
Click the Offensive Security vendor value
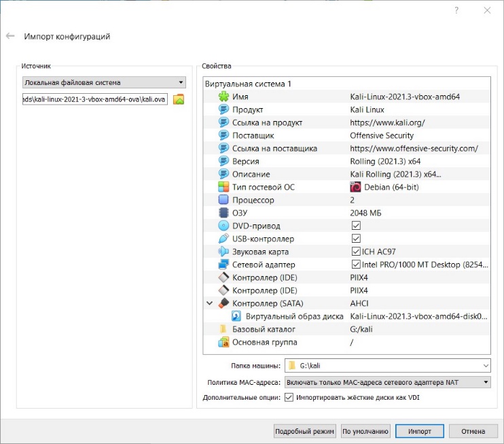pos(382,135)
